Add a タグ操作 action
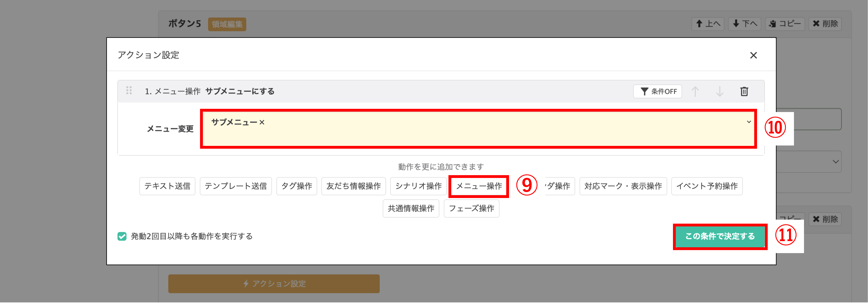 pyautogui.click(x=297, y=186)
